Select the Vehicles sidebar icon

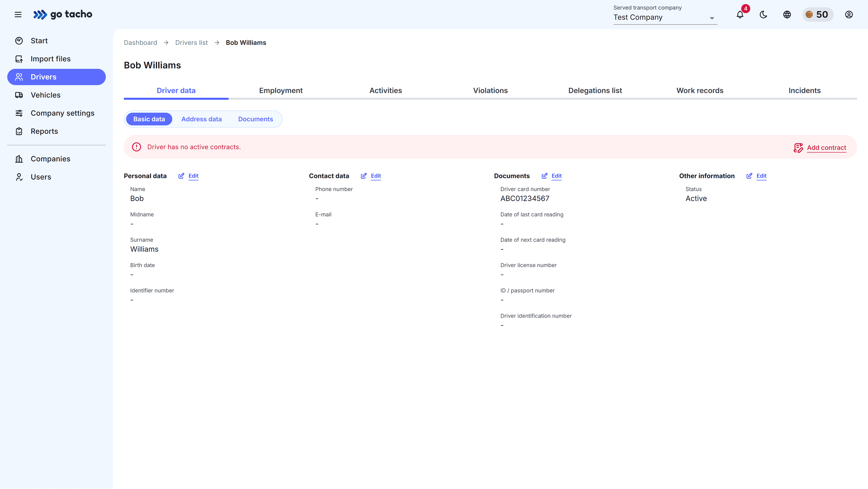pos(19,95)
